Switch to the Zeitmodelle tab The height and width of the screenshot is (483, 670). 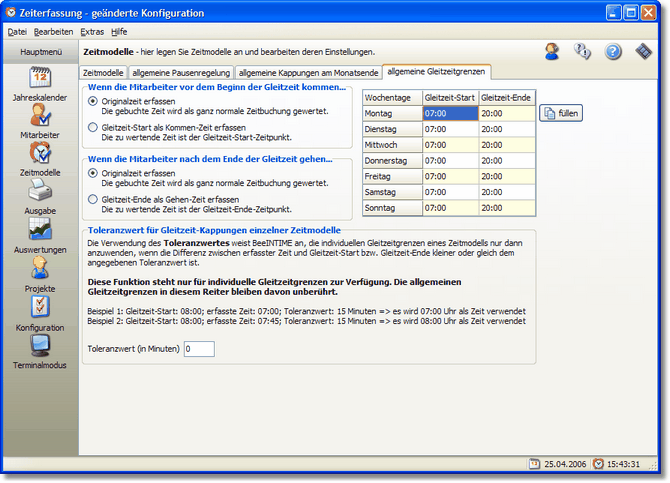point(104,73)
